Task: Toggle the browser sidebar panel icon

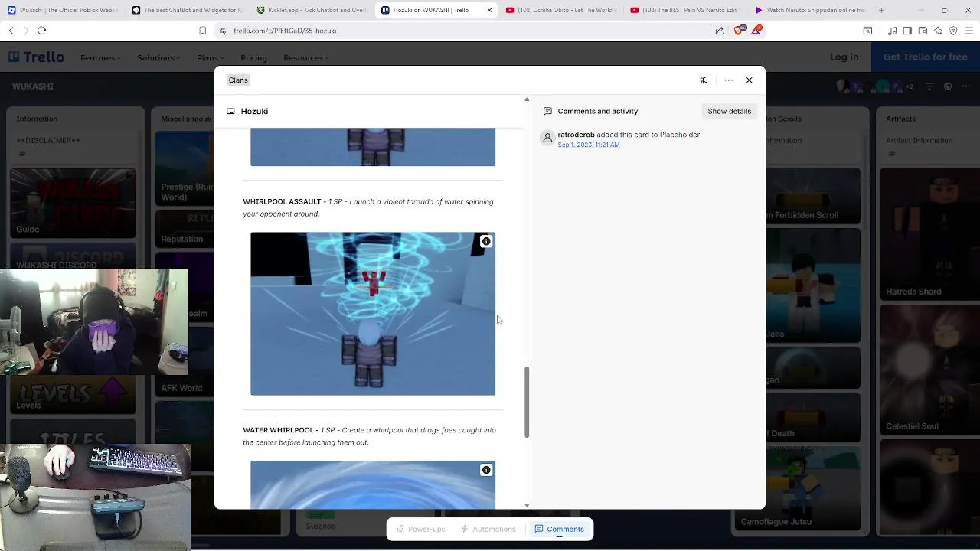Action: (907, 31)
